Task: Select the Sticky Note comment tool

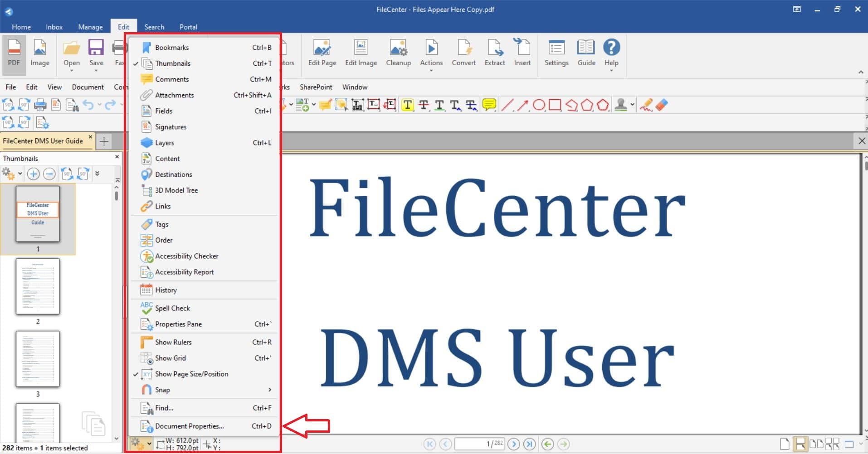Action: [489, 105]
